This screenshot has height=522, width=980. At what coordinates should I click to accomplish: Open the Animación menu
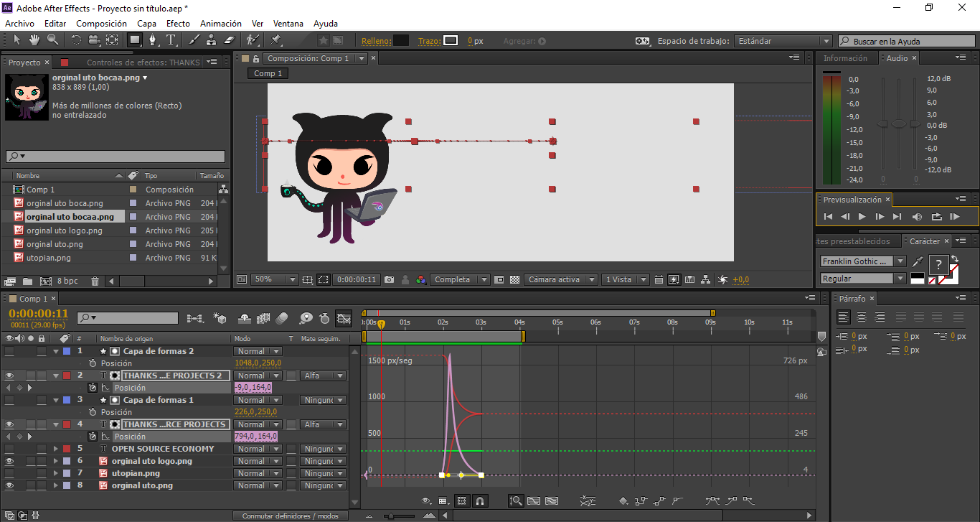click(x=221, y=24)
